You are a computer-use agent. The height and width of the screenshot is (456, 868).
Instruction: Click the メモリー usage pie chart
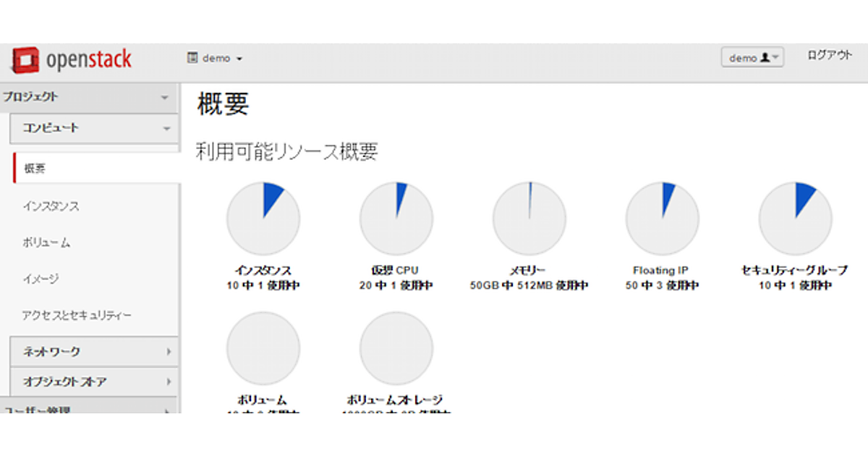tap(529, 219)
